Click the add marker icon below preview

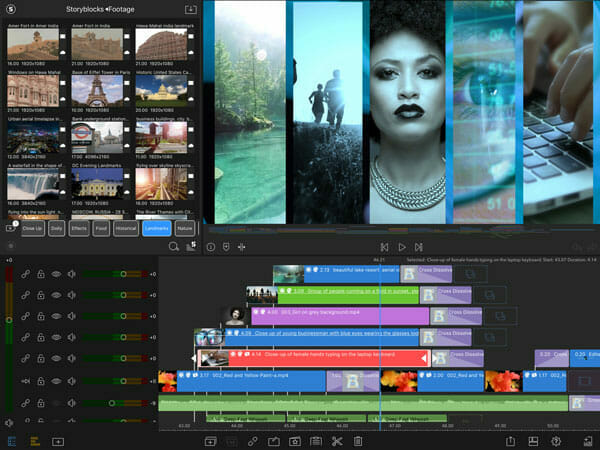point(226,246)
